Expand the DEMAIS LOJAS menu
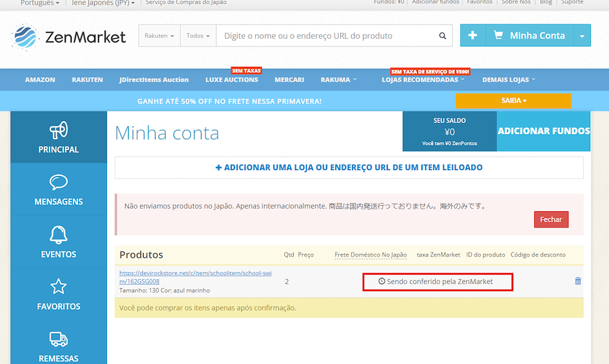Viewport: 609px width, 364px height. point(509,80)
